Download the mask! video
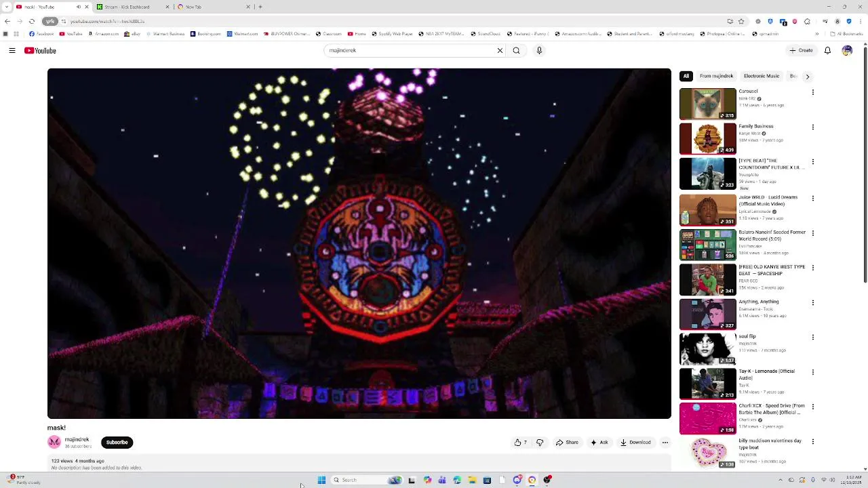Image resolution: width=868 pixels, height=488 pixels. pos(635,443)
